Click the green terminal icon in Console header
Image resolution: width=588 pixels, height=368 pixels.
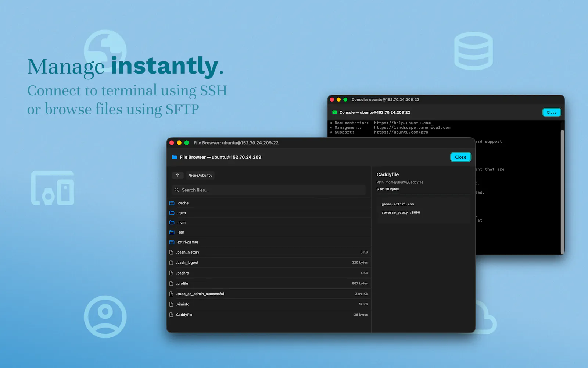(334, 112)
